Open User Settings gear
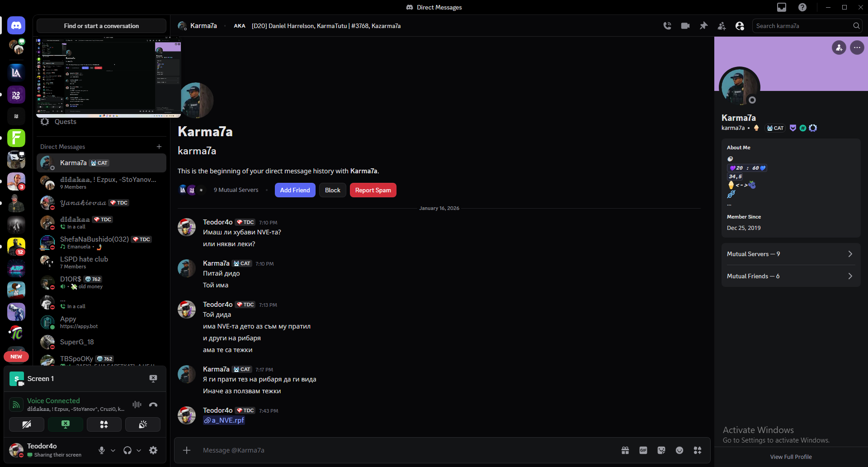 click(153, 450)
